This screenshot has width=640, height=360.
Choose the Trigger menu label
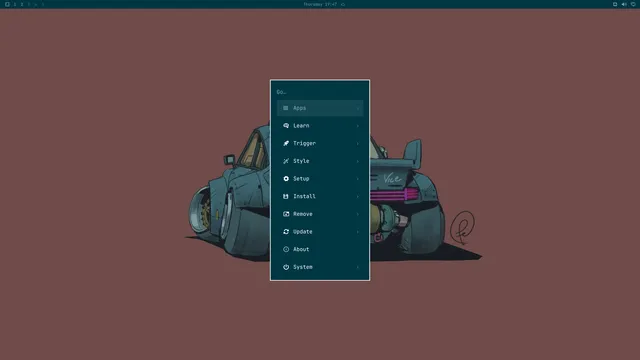tap(304, 143)
